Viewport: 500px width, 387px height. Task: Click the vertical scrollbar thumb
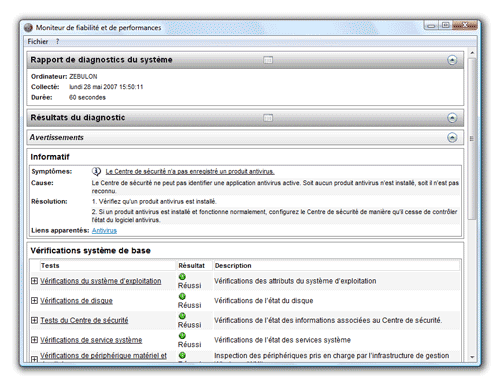point(472,139)
